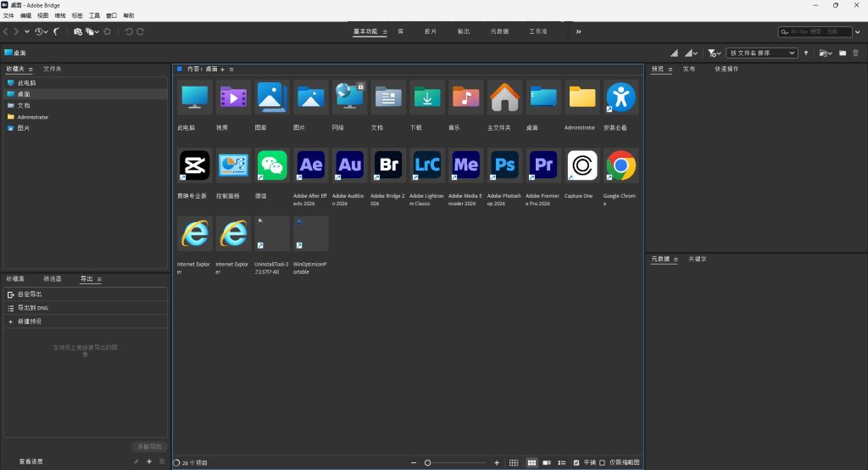Open thumbnail quality options dropdown
Image resolution: width=868 pixels, height=470 pixels.
click(691, 53)
